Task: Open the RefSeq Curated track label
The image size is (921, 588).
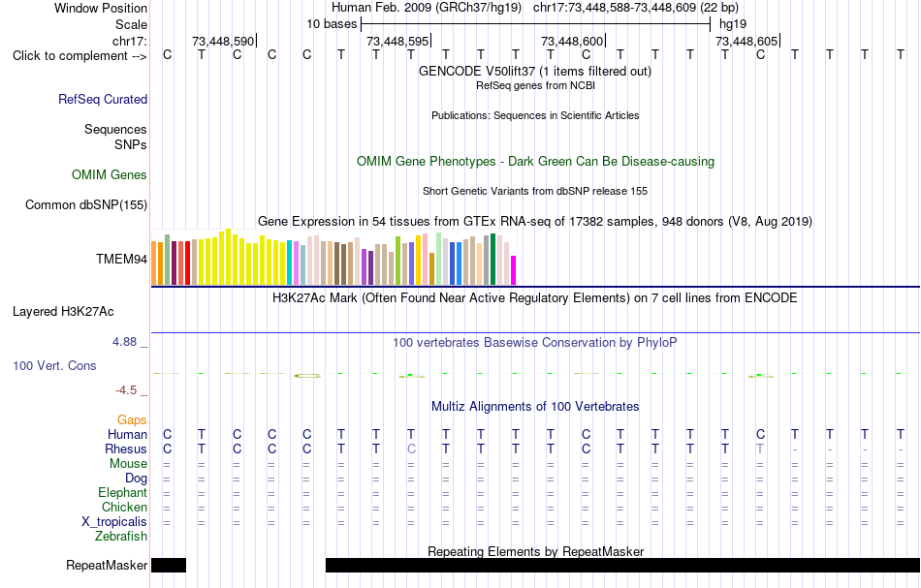Action: coord(103,99)
